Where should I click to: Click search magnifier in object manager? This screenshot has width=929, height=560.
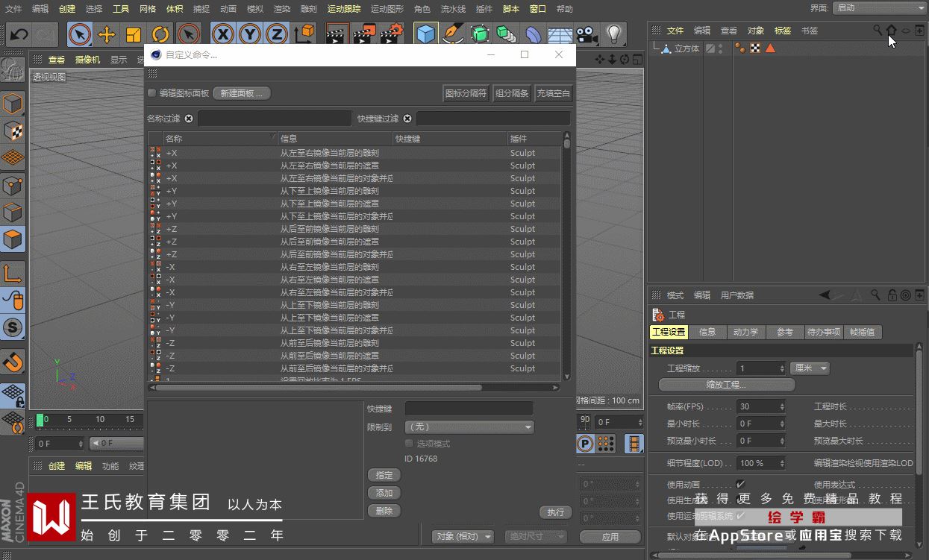[878, 31]
